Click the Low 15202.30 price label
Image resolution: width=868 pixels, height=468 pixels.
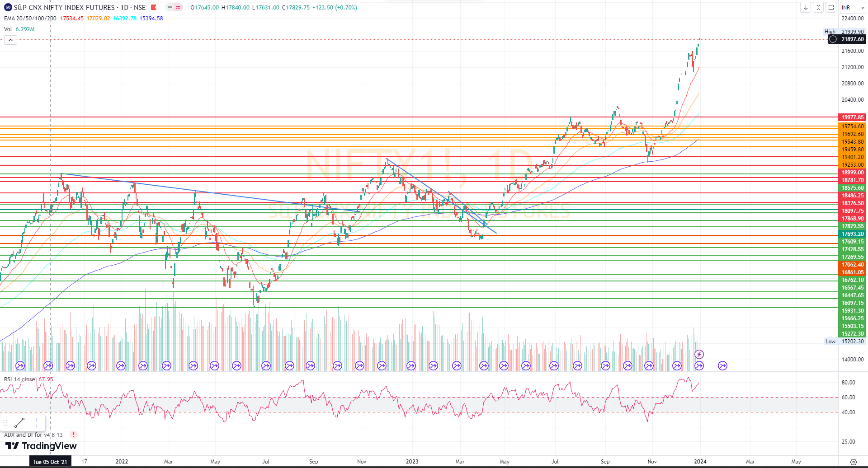pos(844,341)
